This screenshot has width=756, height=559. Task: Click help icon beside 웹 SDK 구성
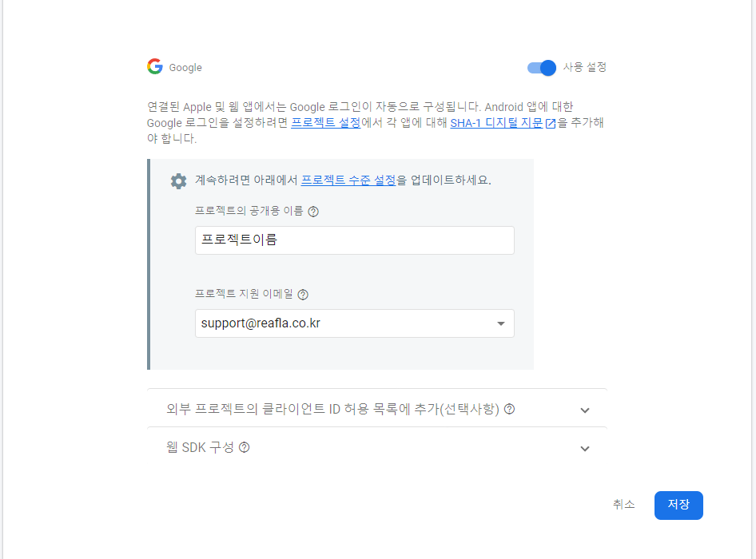click(245, 447)
